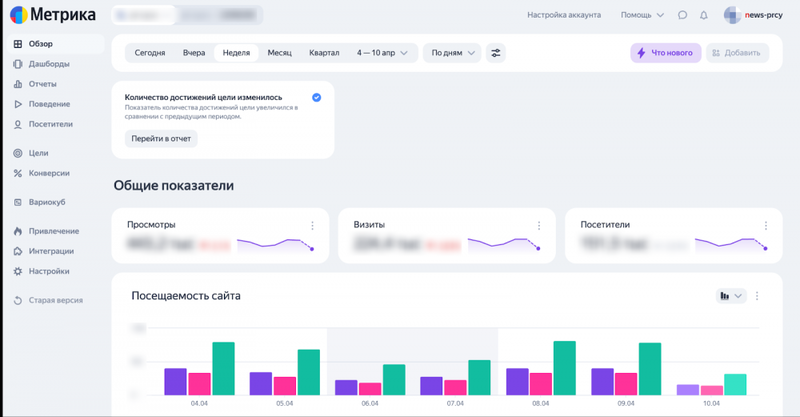The height and width of the screenshot is (417, 800).
Task: Open the chat speech bubble icon
Action: [682, 15]
